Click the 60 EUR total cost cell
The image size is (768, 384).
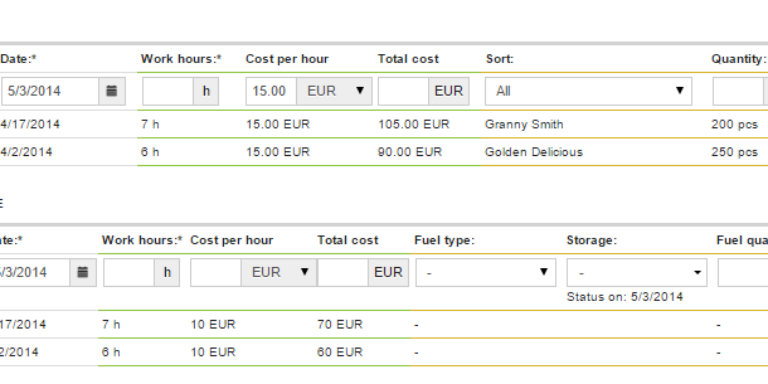coord(340,352)
